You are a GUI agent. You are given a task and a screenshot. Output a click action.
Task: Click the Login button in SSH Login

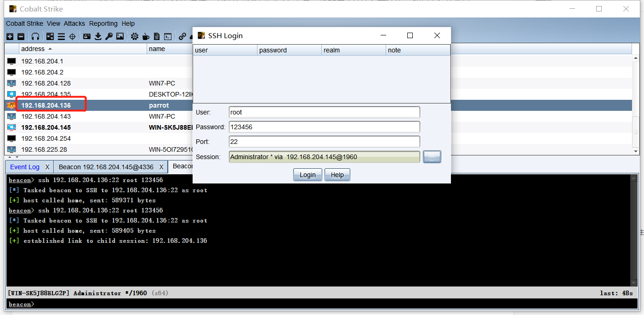(308, 175)
